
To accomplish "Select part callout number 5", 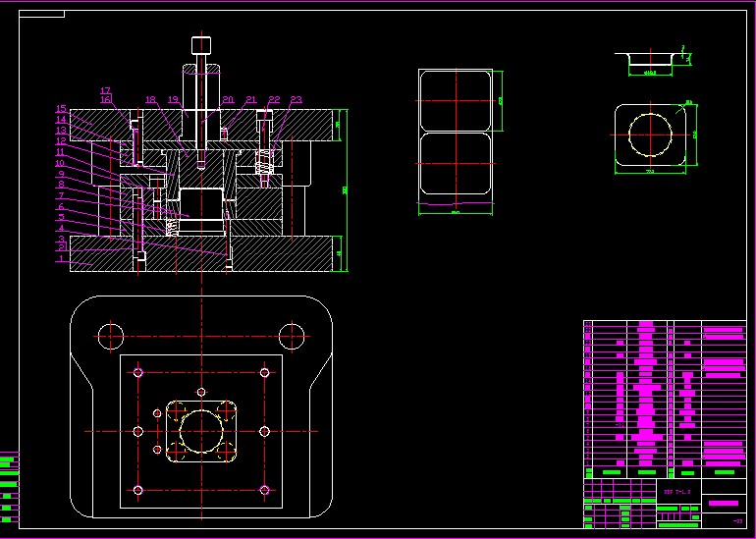I will [x=61, y=217].
